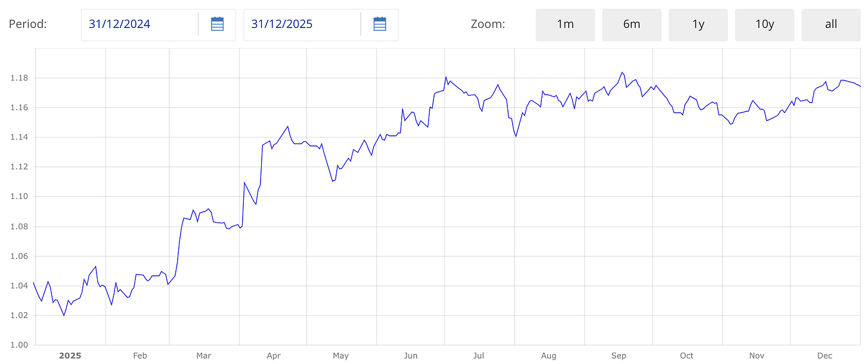This screenshot has height=364, width=868.
Task: Set zoom to 10y
Action: tap(765, 24)
